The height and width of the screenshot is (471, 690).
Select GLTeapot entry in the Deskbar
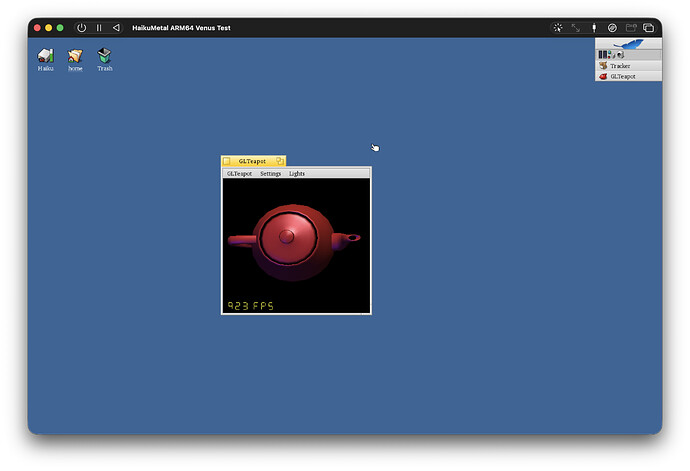point(628,76)
